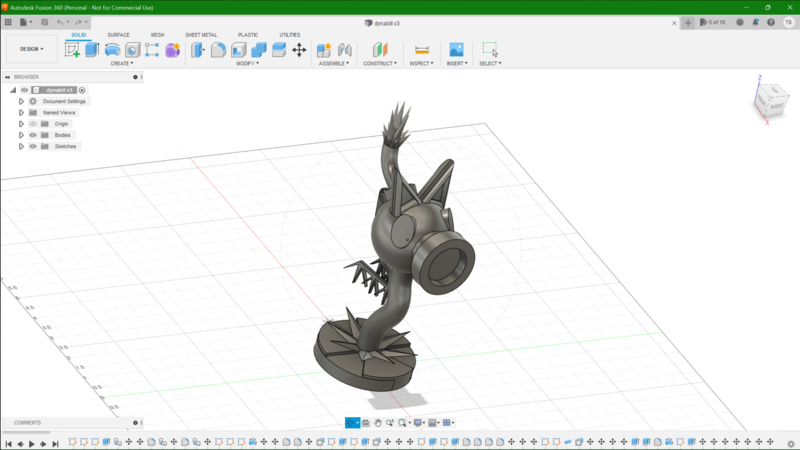Select the Move/Copy tool icon
Viewport: 800px width, 450px height.
(299, 49)
